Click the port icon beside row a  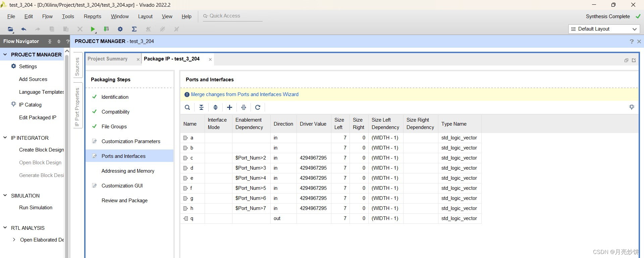pyautogui.click(x=185, y=138)
